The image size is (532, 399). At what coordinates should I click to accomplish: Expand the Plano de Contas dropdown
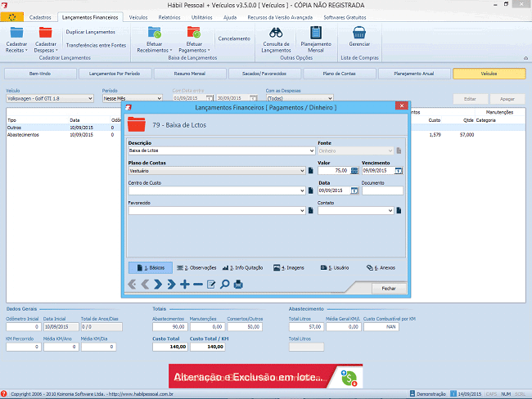click(x=302, y=171)
